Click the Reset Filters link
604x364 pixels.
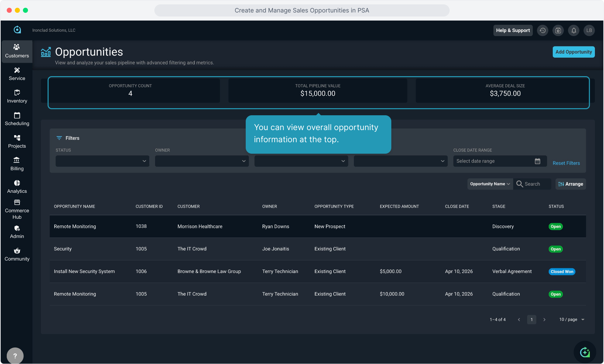pyautogui.click(x=566, y=163)
